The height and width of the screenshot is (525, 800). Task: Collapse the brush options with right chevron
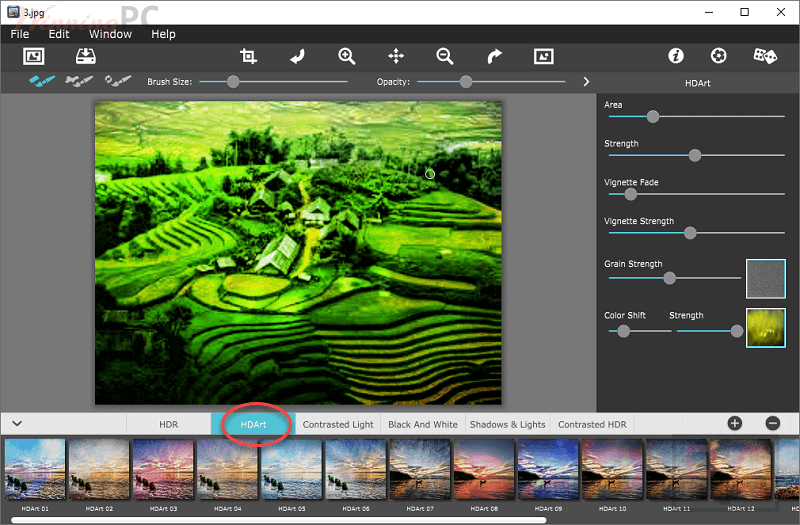[586, 82]
